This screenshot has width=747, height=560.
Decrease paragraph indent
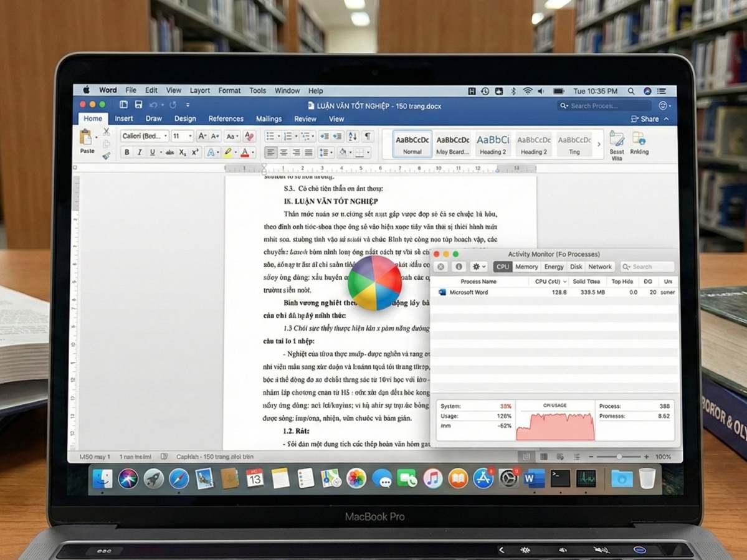click(x=325, y=136)
